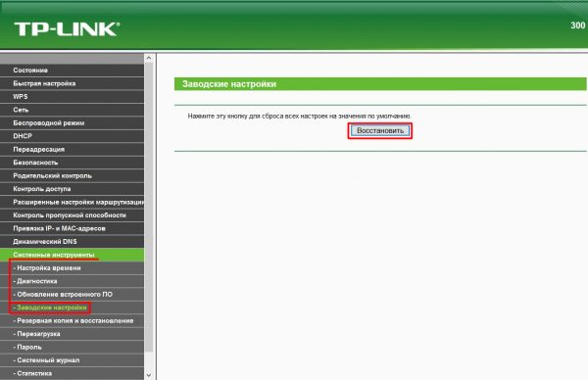Click the Восстановить button
The image size is (588, 380).
380,131
